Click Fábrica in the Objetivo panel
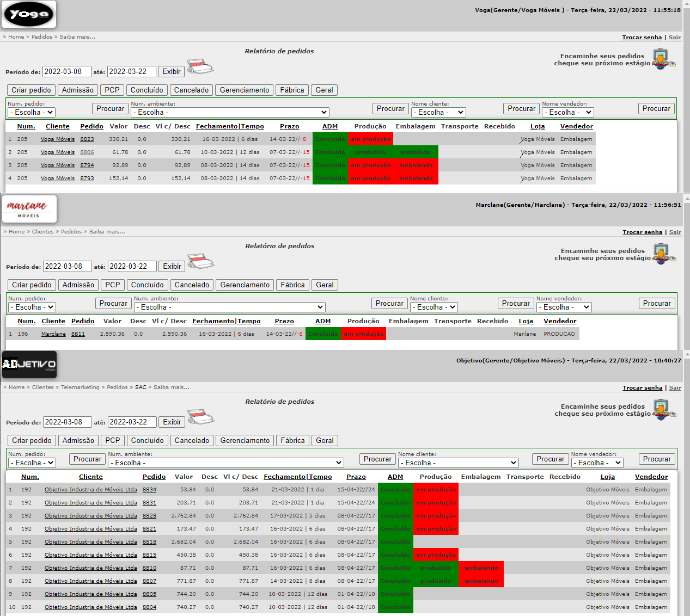The width and height of the screenshot is (690, 616). pos(293,441)
